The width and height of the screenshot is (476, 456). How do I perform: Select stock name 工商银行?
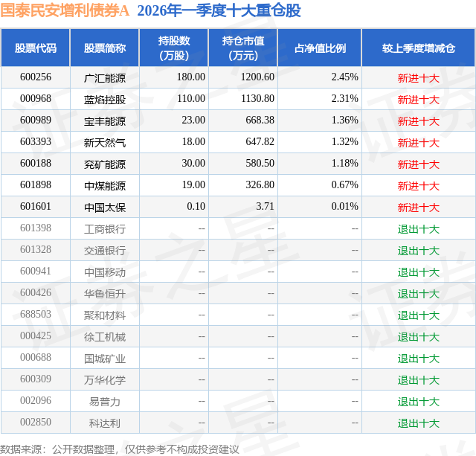point(105,229)
